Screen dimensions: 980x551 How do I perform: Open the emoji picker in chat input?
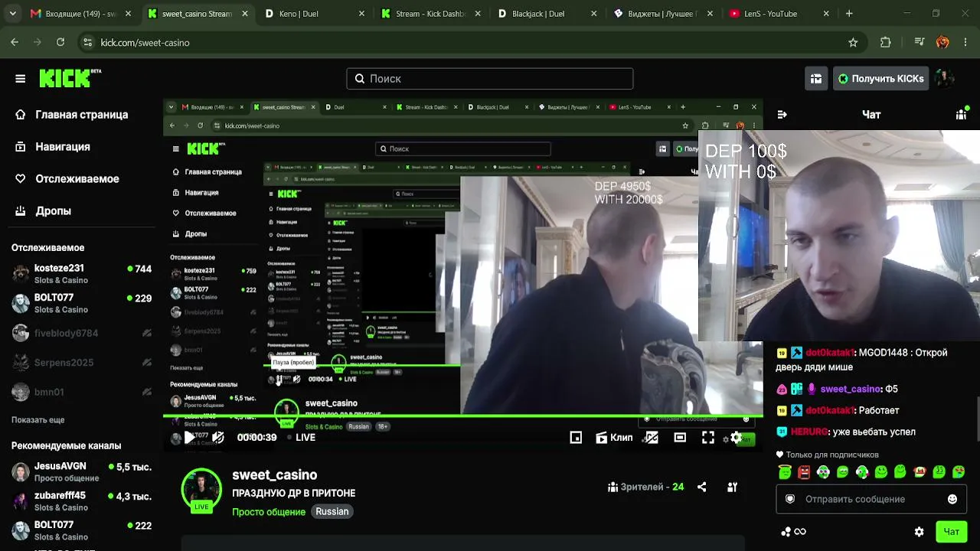pyautogui.click(x=952, y=499)
